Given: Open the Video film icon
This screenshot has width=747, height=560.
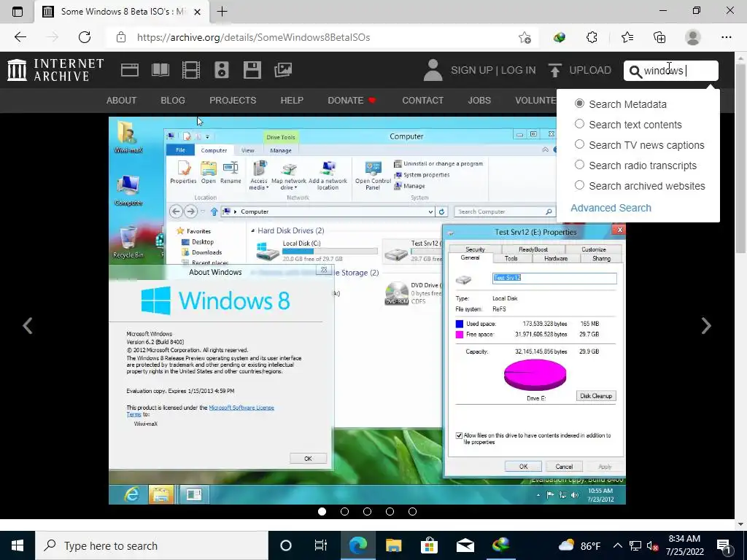Looking at the screenshot, I should pyautogui.click(x=191, y=70).
